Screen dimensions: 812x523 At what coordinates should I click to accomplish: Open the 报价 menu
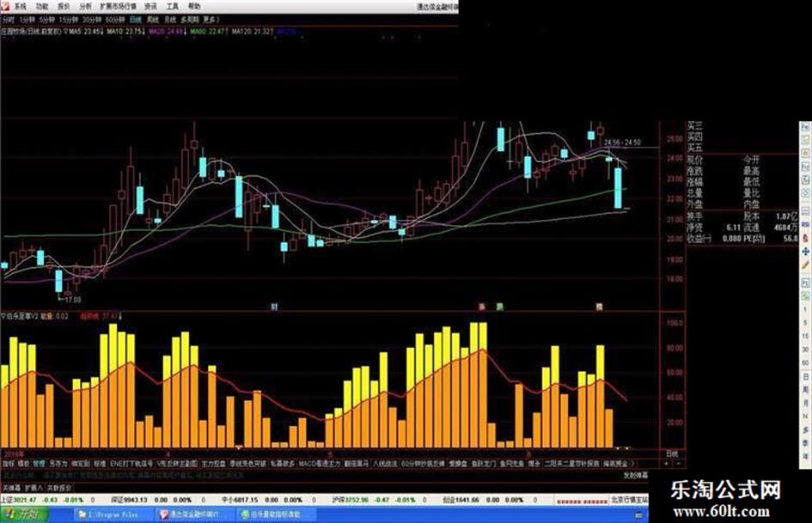coord(64,6)
